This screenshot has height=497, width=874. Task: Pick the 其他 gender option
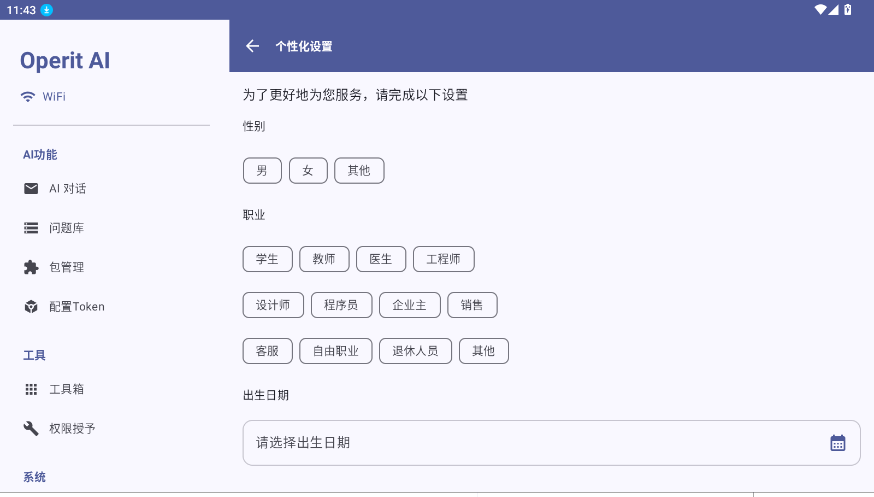[x=359, y=170]
